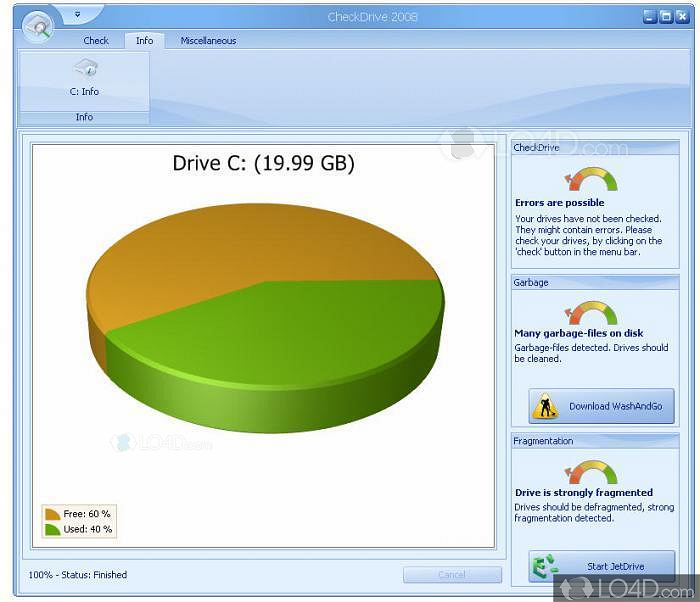Click the Errors are possible heading
The height and width of the screenshot is (602, 700).
[559, 203]
